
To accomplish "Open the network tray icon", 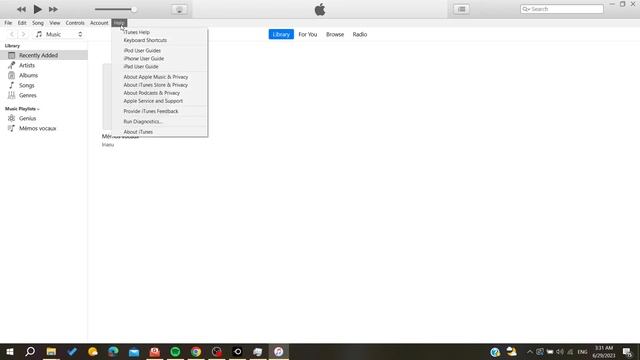I will 570,351.
